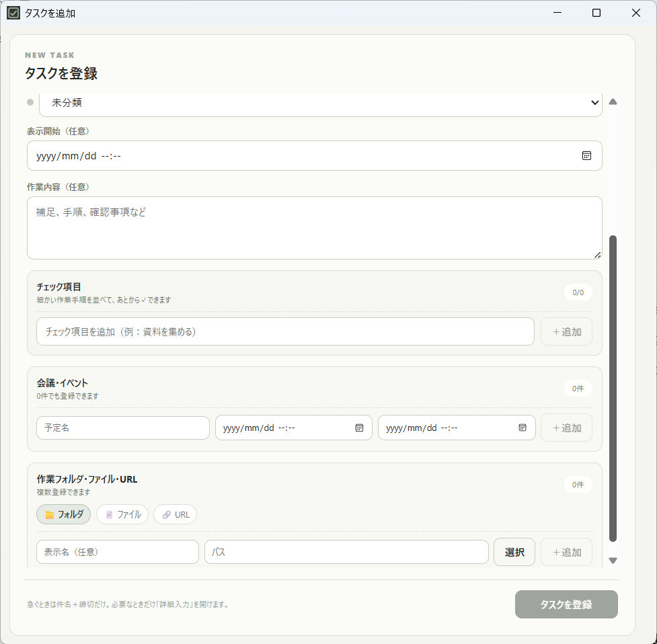This screenshot has height=644, width=657.
Task: Click the 0件 badge in 作業フォルダ section
Action: [578, 485]
